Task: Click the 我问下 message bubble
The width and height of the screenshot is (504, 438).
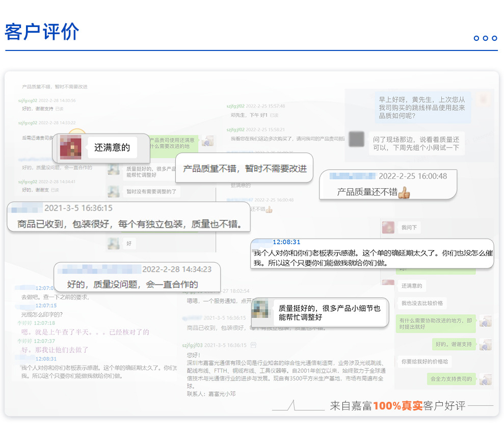Action: [x=409, y=227]
